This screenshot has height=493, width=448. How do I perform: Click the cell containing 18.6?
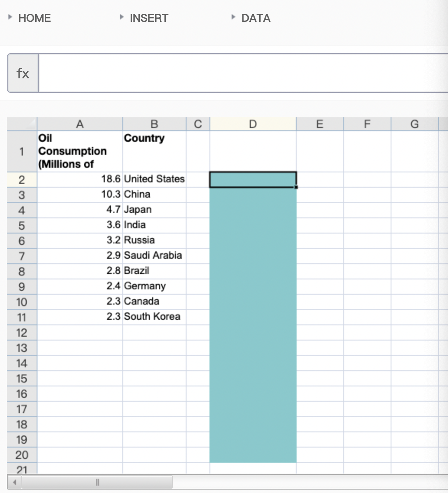(x=80, y=180)
